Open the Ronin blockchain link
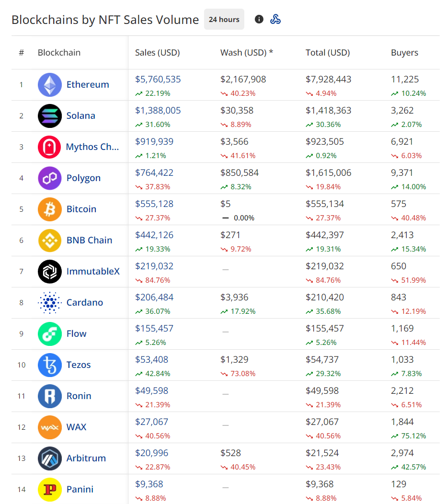Image resolution: width=445 pixels, height=504 pixels. click(79, 396)
